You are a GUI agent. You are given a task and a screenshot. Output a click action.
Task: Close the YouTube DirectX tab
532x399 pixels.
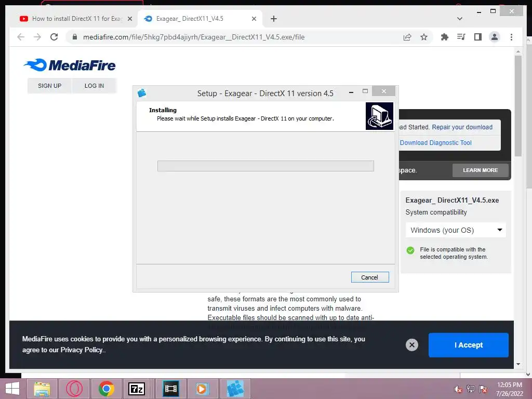(129, 19)
